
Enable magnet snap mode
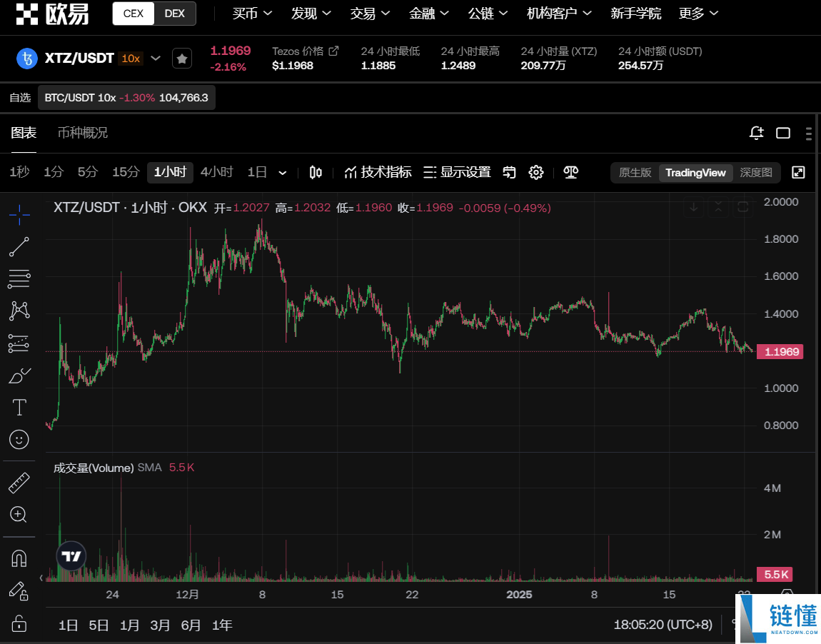pos(19,558)
